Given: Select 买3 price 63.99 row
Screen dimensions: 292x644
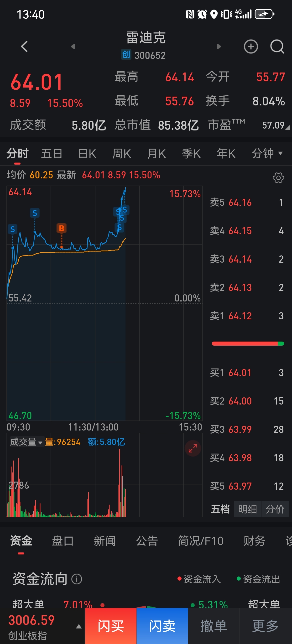Looking at the screenshot, I should point(247,429).
